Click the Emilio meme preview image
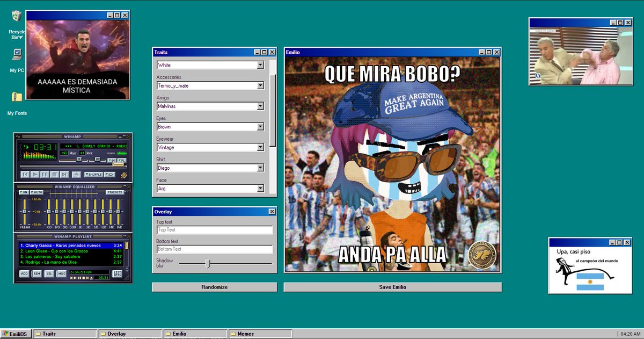The image size is (644, 339). (393, 165)
